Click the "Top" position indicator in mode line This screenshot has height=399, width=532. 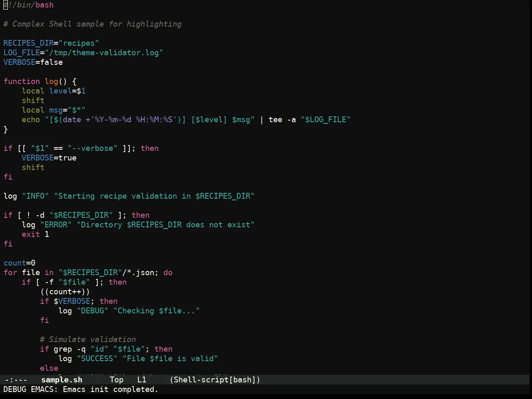tap(116, 379)
